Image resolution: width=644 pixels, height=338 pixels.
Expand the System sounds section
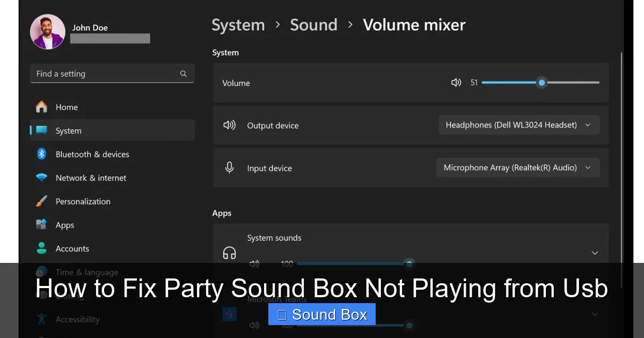pos(595,252)
